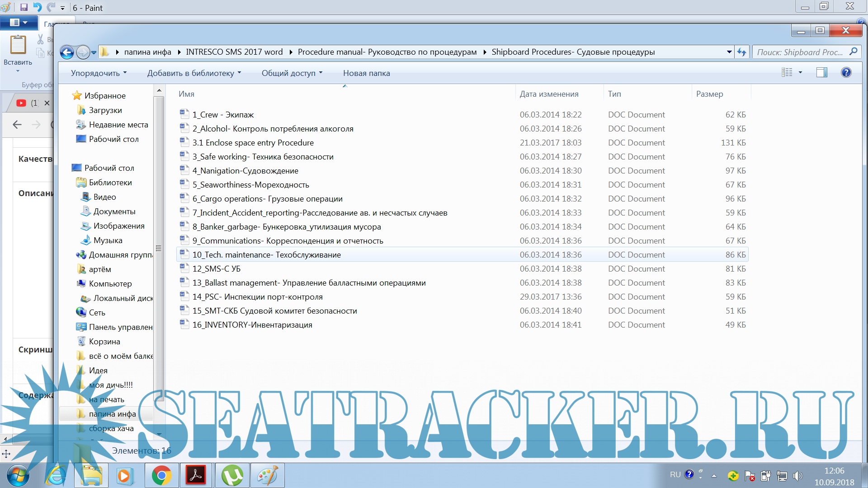Screen dimensions: 868x488
Task: Click the Новая папка button
Action: tap(366, 73)
